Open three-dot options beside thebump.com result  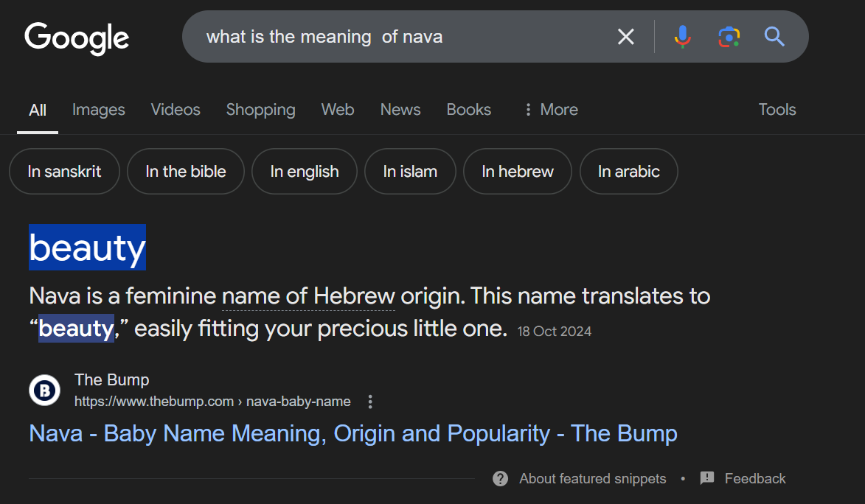click(x=370, y=402)
